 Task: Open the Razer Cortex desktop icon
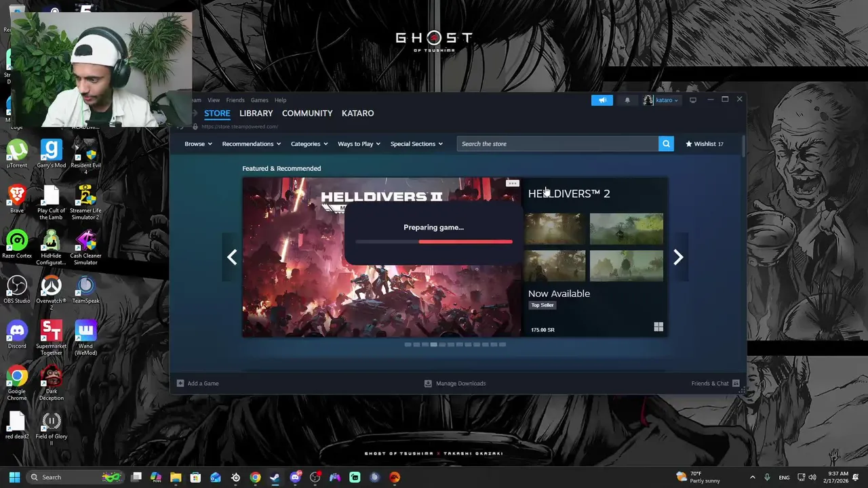[17, 245]
